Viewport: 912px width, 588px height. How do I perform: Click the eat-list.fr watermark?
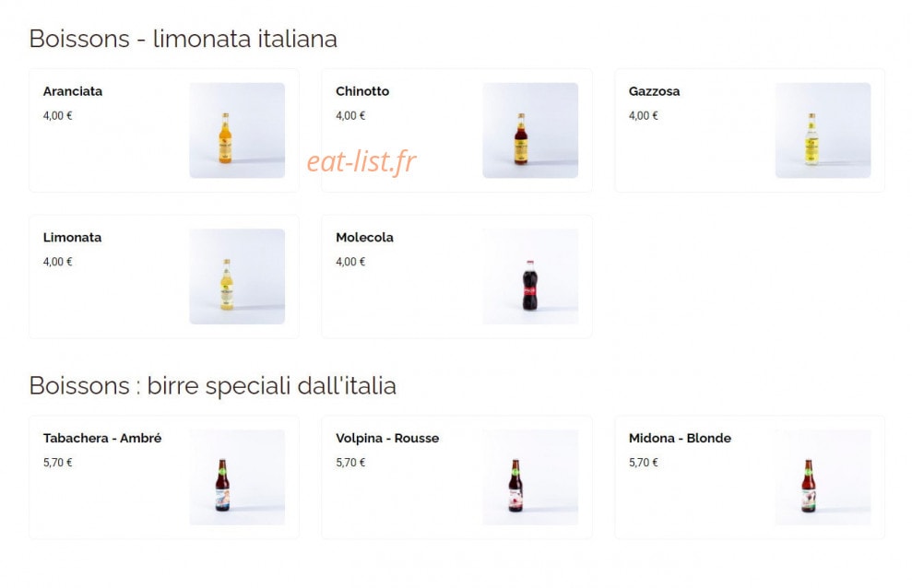pyautogui.click(x=361, y=161)
